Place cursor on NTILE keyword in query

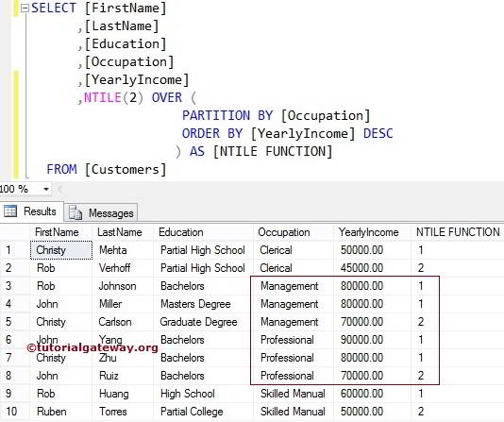pos(103,97)
